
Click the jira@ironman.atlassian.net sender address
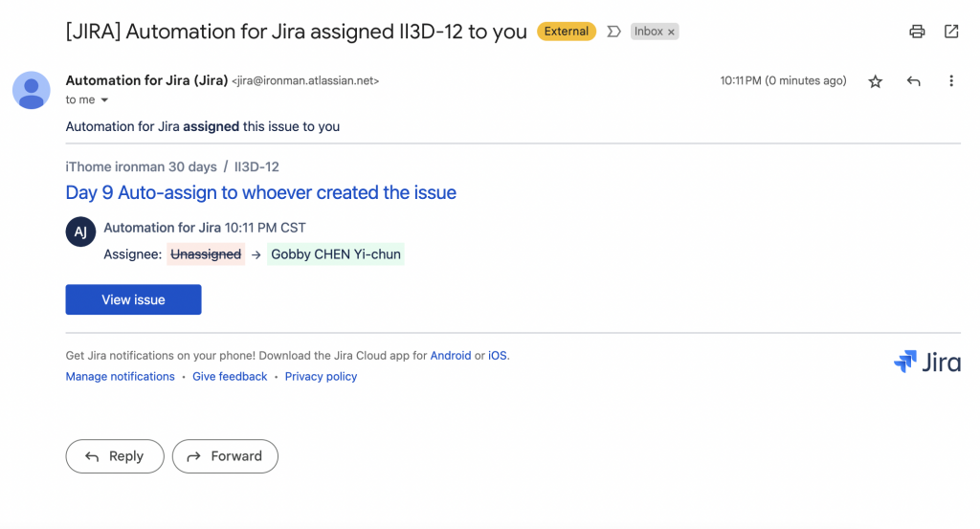pyautogui.click(x=305, y=80)
